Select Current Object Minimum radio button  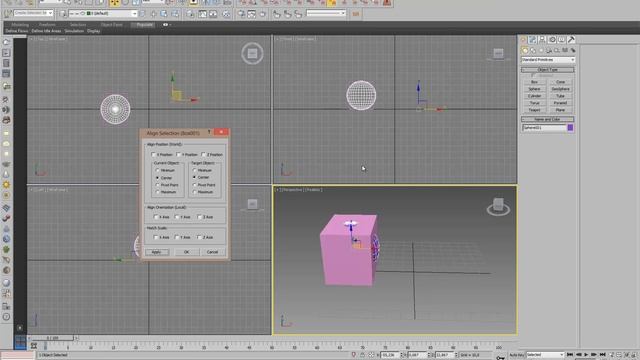coord(157,170)
